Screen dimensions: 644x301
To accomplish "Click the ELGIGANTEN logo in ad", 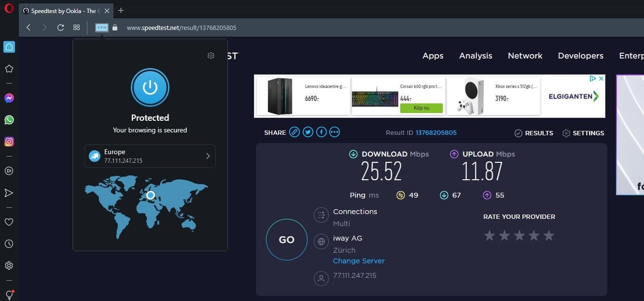I will [x=574, y=96].
